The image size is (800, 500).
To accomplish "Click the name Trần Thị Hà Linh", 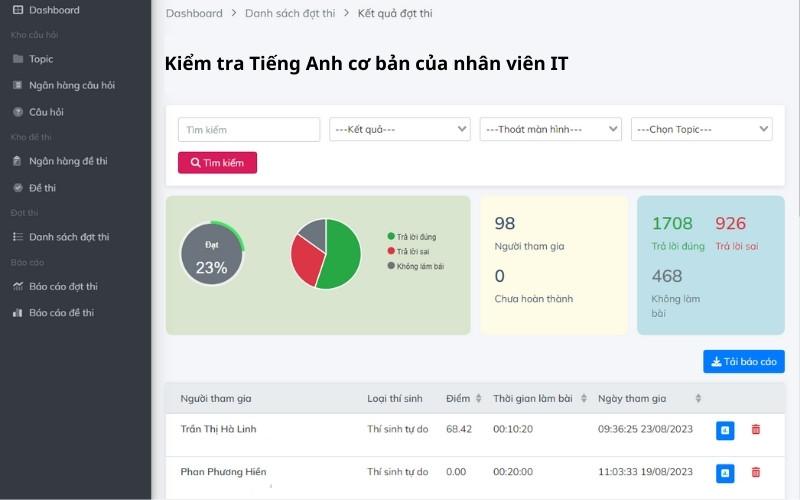I will (218, 429).
